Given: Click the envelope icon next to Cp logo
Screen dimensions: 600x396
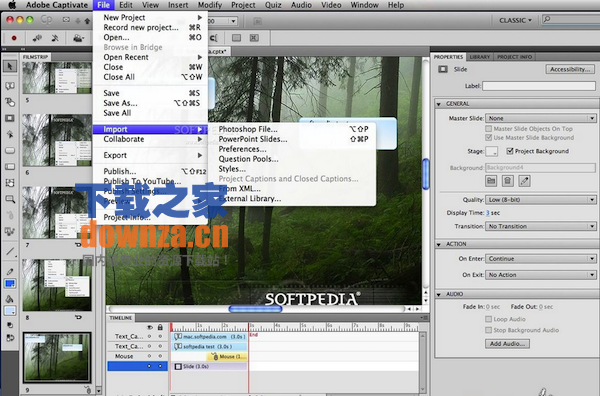Looking at the screenshot, I should [x=66, y=20].
